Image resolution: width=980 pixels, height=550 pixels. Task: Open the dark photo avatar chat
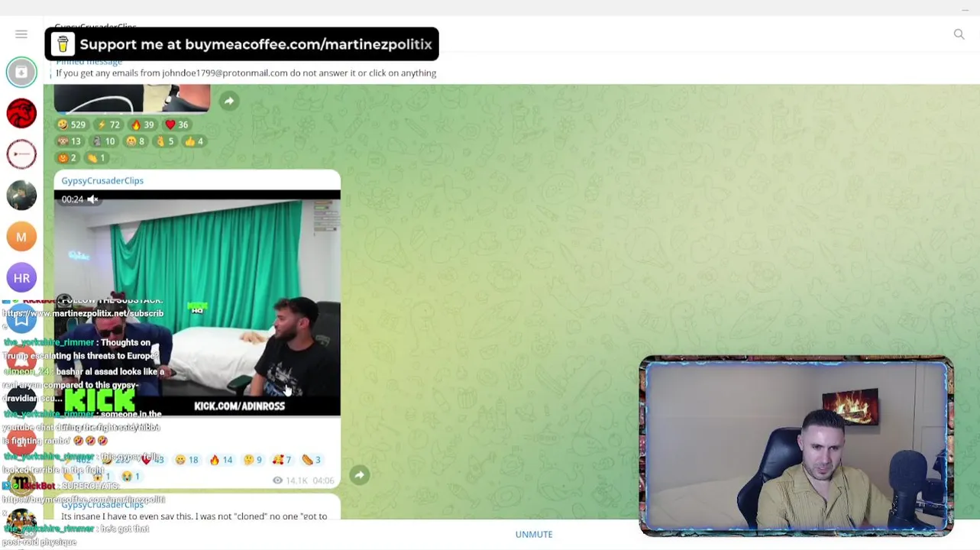[21, 196]
